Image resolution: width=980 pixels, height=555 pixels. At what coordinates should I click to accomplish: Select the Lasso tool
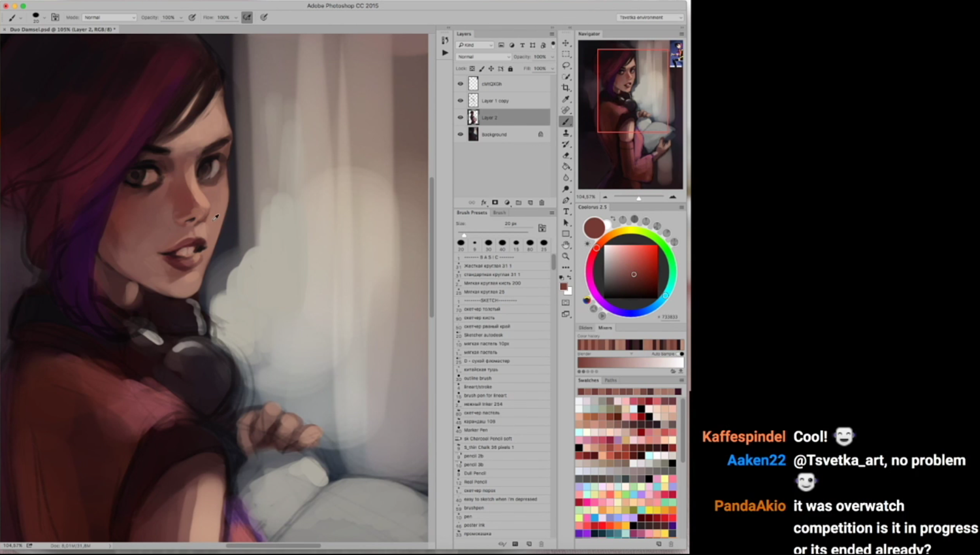pyautogui.click(x=566, y=65)
